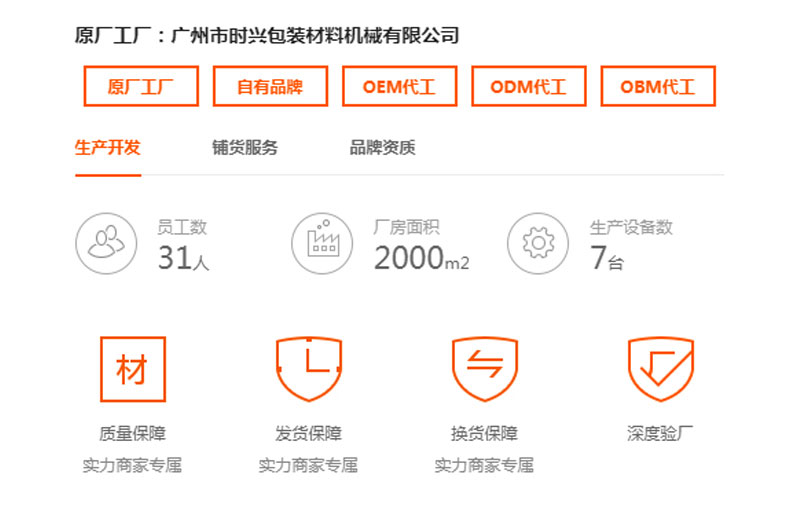
Task: Click the 换货保障 label
Action: point(484,433)
